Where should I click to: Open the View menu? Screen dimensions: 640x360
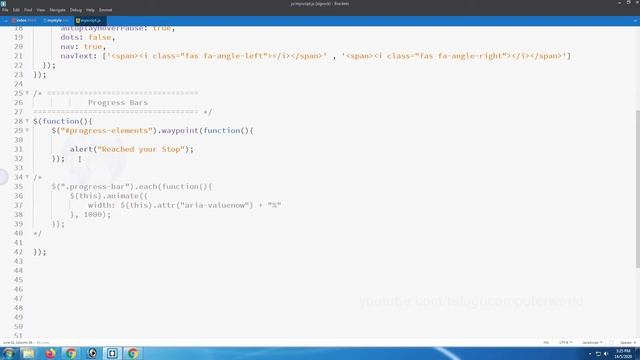(x=41, y=10)
